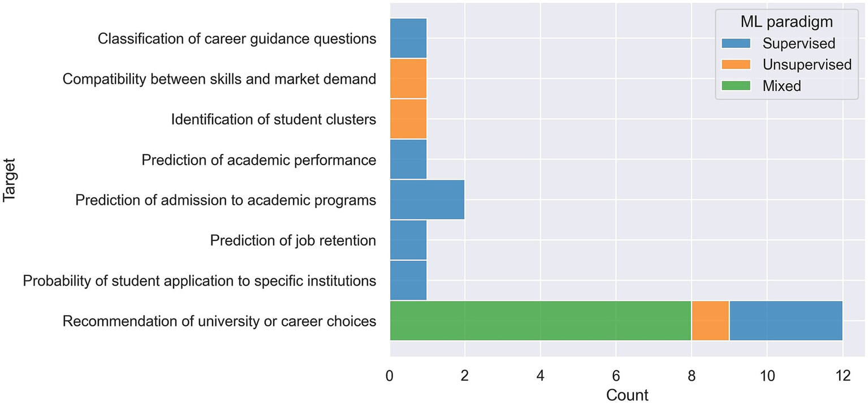Click the Unsupervised legend label text
Viewport: 868px width, 405px height.
[806, 64]
